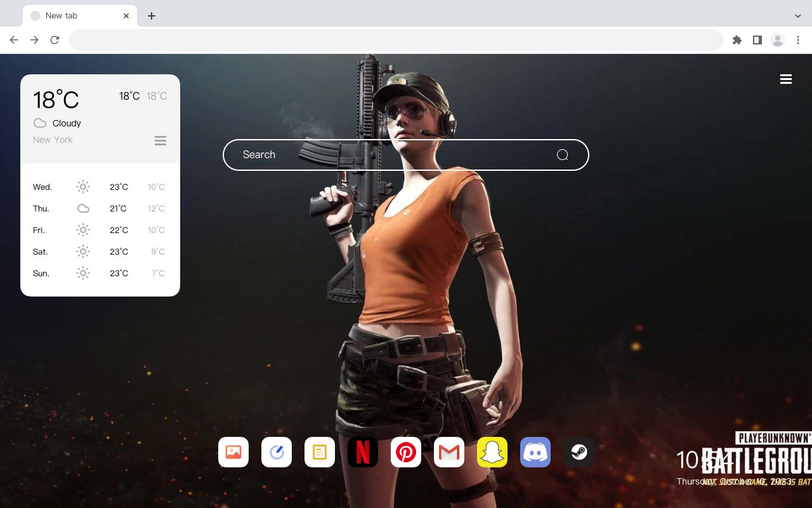Expand the tab search chevron
This screenshot has height=508, width=812.
click(x=798, y=16)
